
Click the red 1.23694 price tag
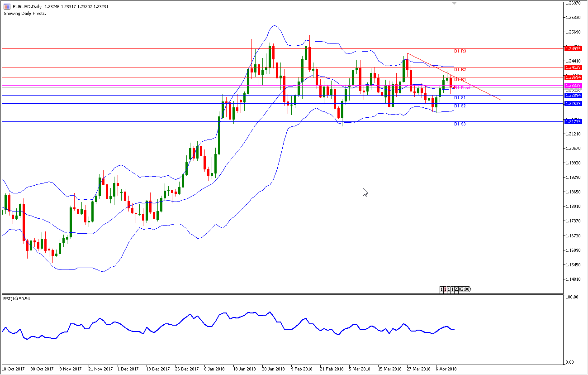(x=573, y=77)
